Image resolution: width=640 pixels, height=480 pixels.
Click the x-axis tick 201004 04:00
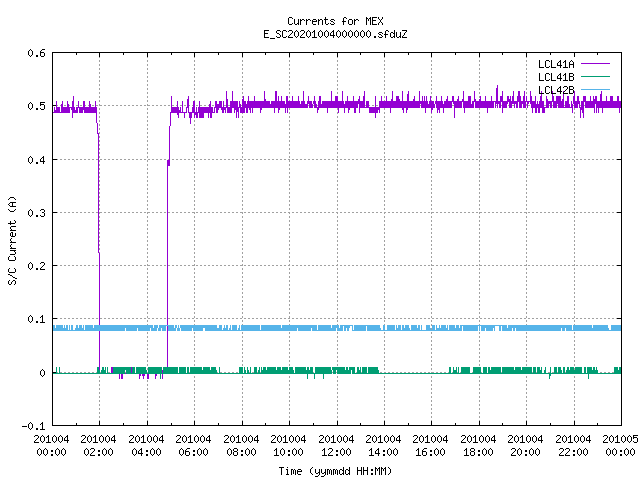coord(146,446)
